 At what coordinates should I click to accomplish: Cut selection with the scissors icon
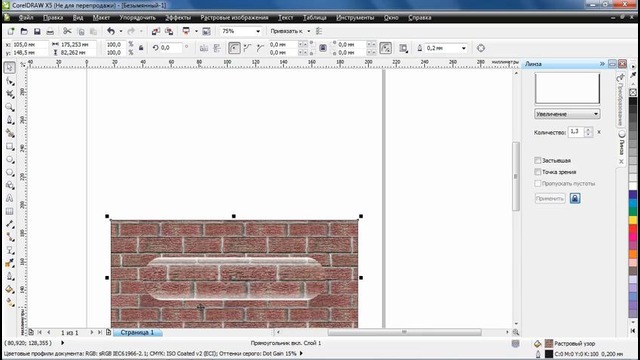67,31
